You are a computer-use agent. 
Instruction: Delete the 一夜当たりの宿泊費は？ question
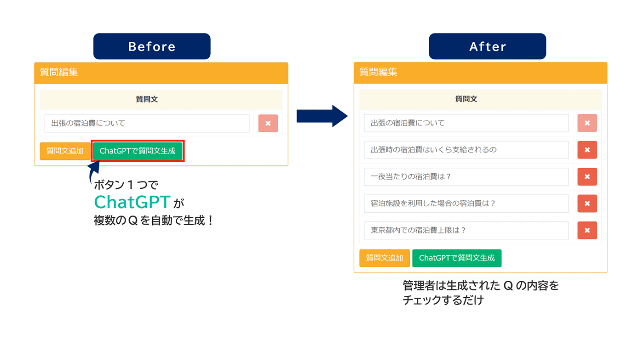click(x=587, y=176)
